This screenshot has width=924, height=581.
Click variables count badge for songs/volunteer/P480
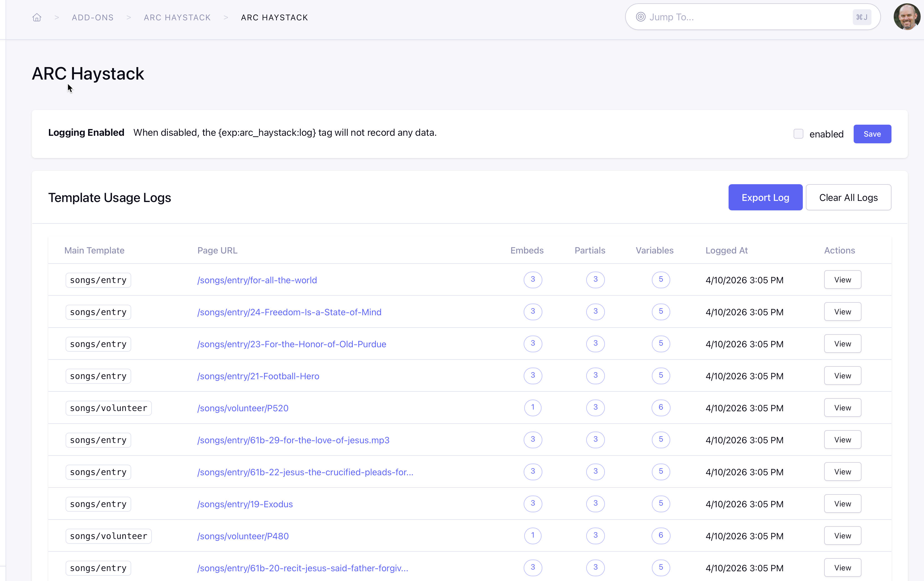coord(660,535)
